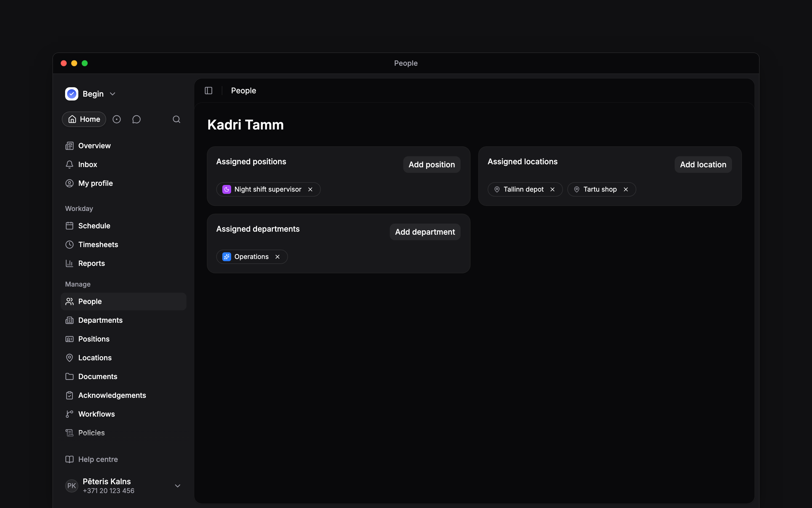The image size is (812, 508).
Task: Remove Tartu shop location
Action: click(x=626, y=189)
